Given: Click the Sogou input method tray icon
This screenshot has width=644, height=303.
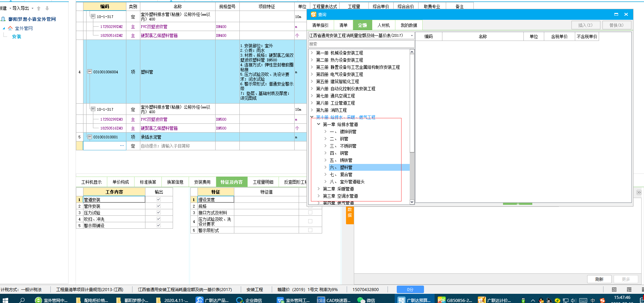Looking at the screenshot, I should pyautogui.click(x=602, y=300).
